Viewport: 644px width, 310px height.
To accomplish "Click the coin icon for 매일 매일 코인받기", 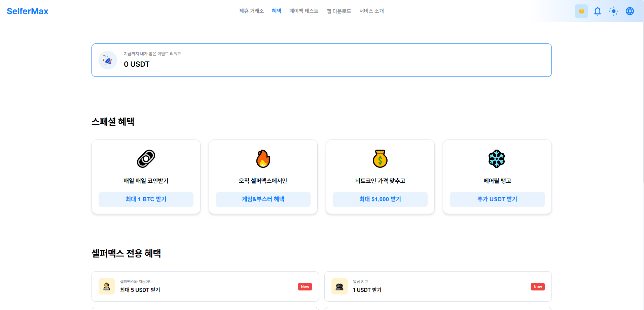I will tap(146, 159).
